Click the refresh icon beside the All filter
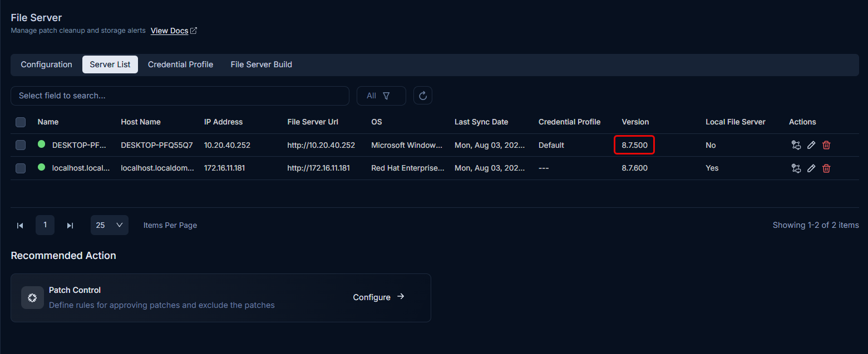This screenshot has width=868, height=354. (423, 96)
